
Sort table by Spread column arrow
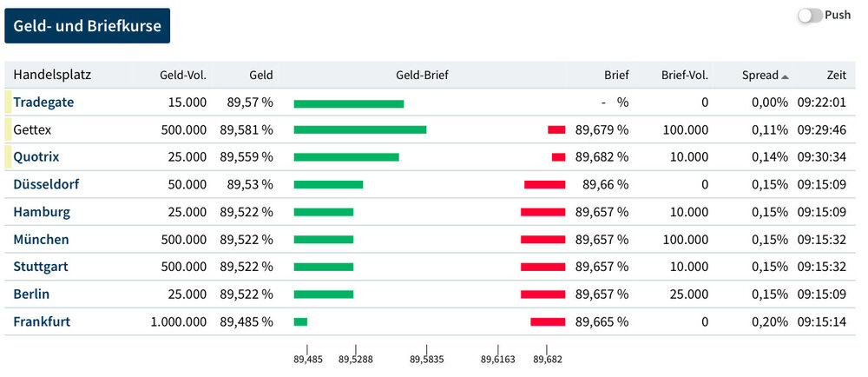coord(785,76)
